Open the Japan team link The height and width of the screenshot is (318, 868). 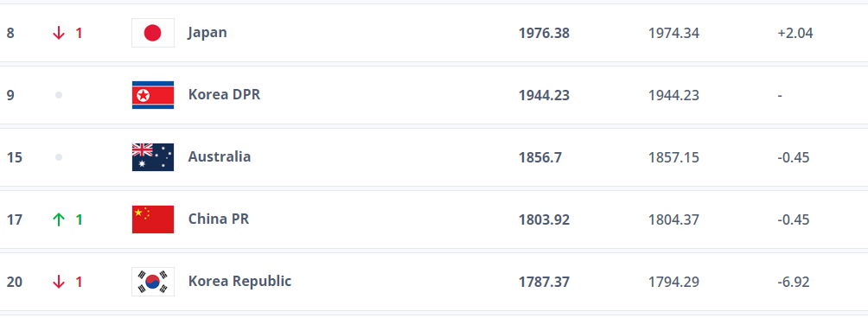pos(207,33)
